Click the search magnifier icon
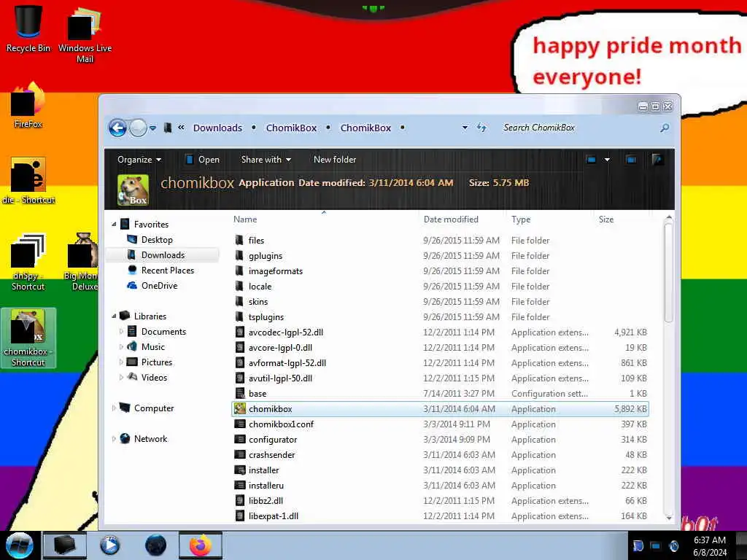 click(x=664, y=128)
